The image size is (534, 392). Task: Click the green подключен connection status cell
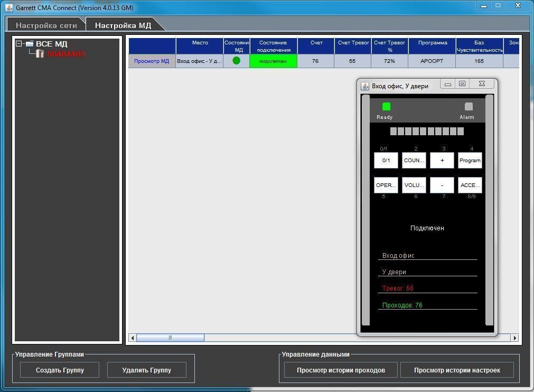click(273, 61)
